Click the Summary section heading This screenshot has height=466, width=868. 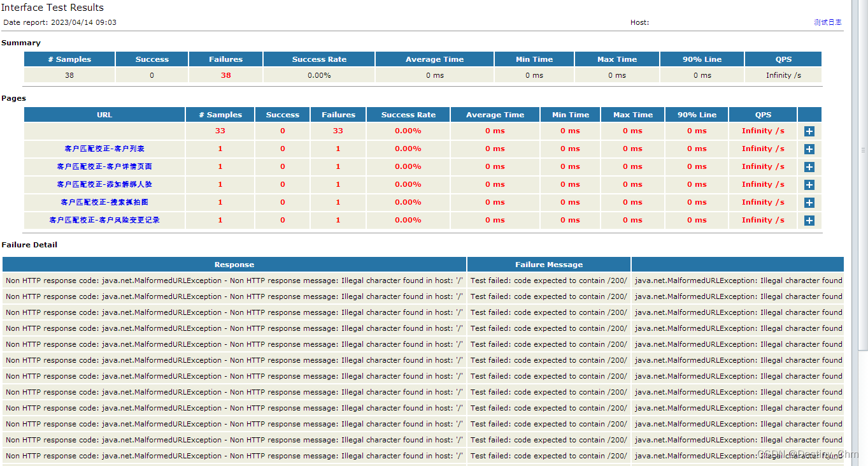coord(21,43)
